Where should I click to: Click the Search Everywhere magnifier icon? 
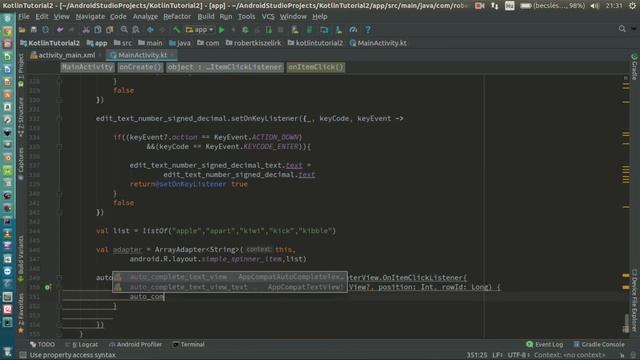pos(622,29)
